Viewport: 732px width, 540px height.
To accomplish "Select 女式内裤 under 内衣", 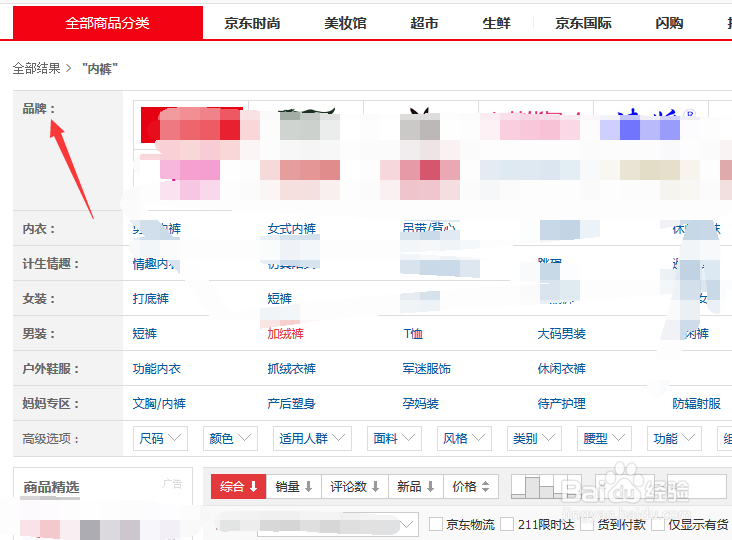I will tap(292, 229).
